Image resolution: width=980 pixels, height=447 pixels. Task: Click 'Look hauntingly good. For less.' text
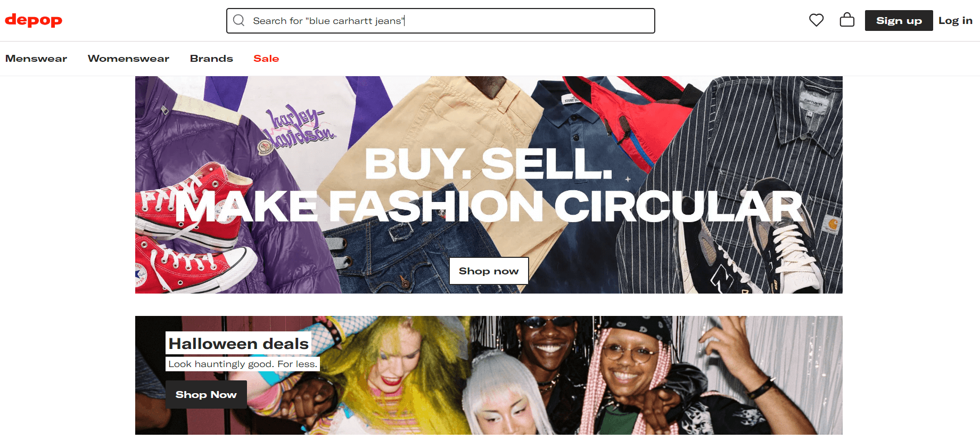[x=243, y=364]
